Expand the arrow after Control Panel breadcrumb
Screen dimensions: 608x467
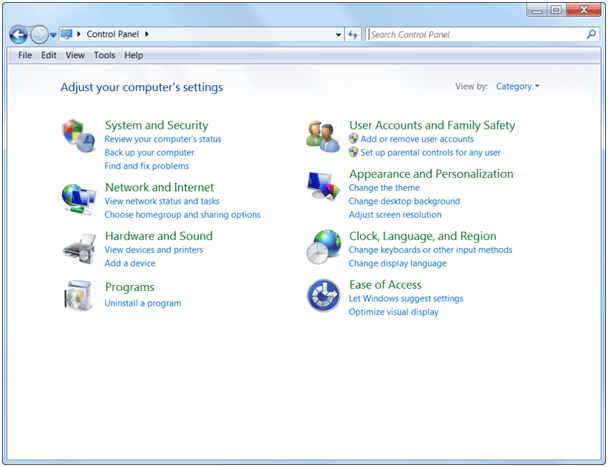coord(147,34)
